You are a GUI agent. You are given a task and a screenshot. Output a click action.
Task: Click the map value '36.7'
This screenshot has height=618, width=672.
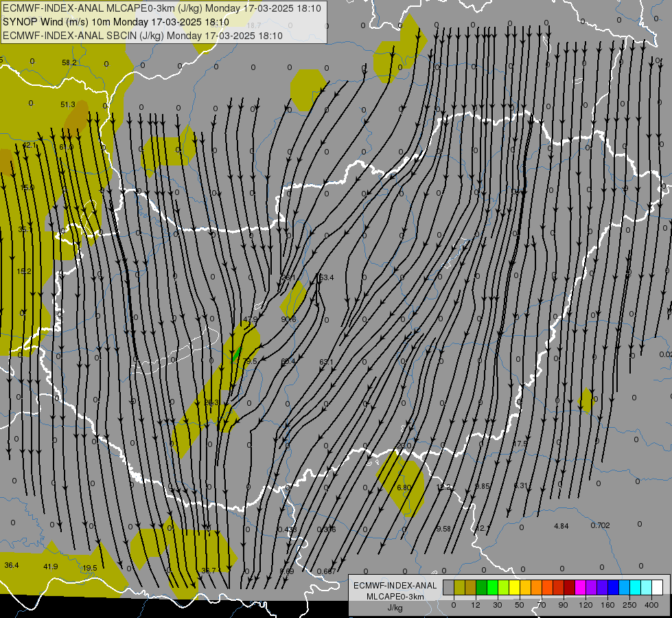point(209,571)
